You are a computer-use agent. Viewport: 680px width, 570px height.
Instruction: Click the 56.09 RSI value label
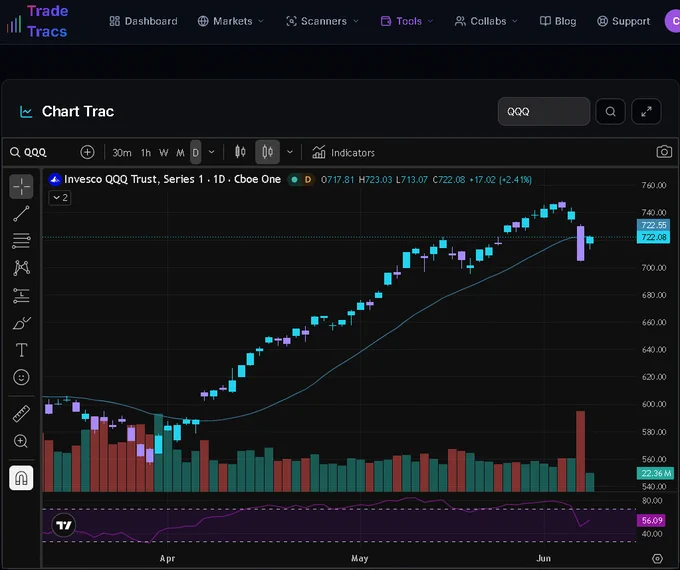[x=652, y=520]
